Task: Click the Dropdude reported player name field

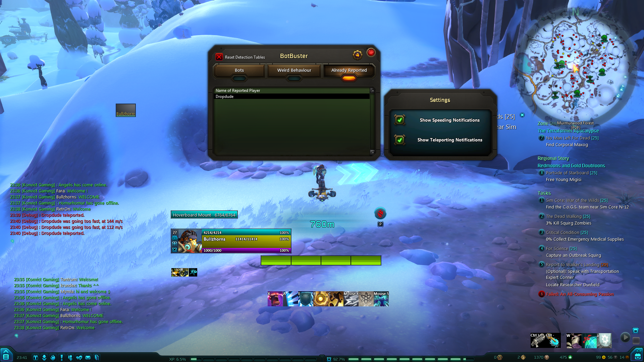Action: [x=292, y=96]
